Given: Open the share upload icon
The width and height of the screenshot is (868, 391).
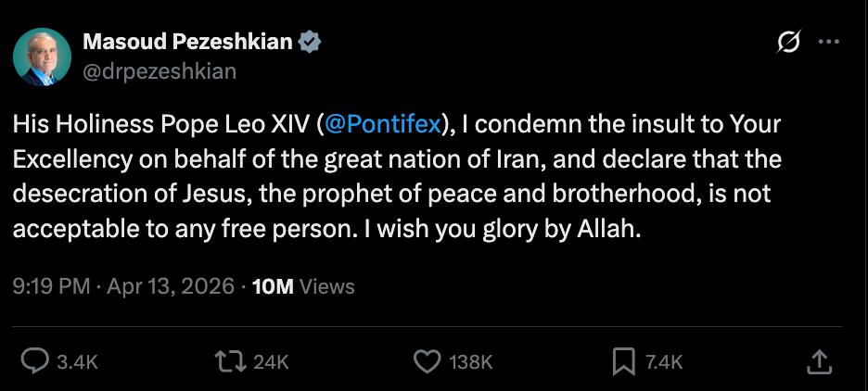Looking at the screenshot, I should point(819,361).
